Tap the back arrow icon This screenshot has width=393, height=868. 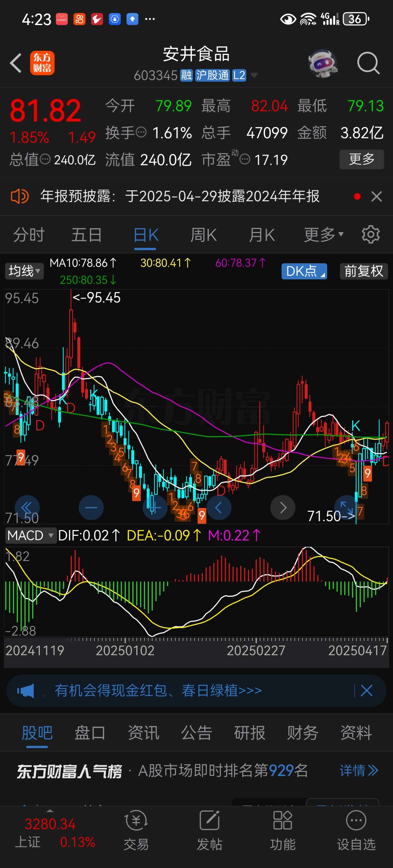pyautogui.click(x=16, y=63)
